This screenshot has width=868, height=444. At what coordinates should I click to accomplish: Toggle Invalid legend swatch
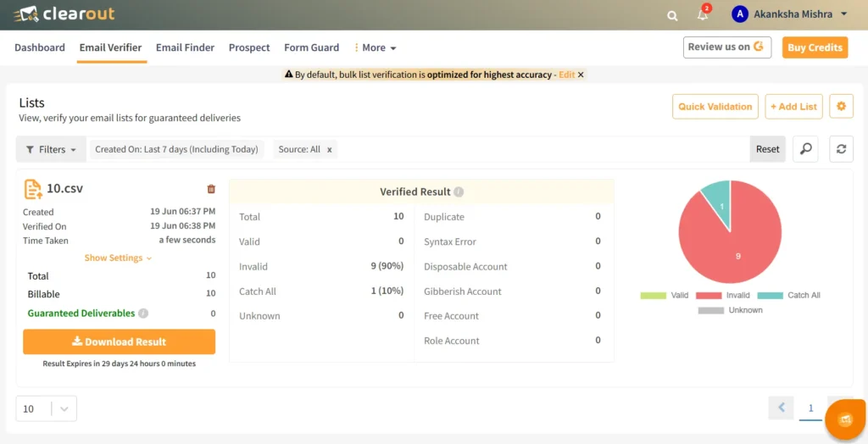pyautogui.click(x=709, y=296)
